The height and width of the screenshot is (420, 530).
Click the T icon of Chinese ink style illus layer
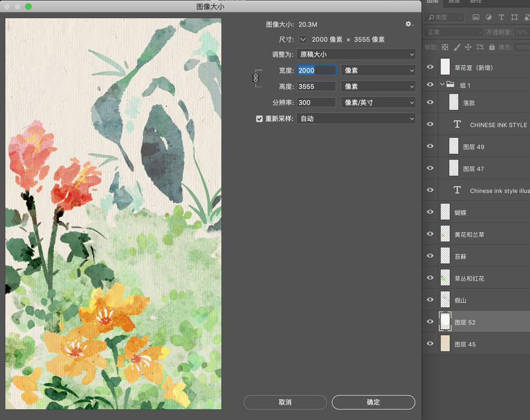coord(457,190)
